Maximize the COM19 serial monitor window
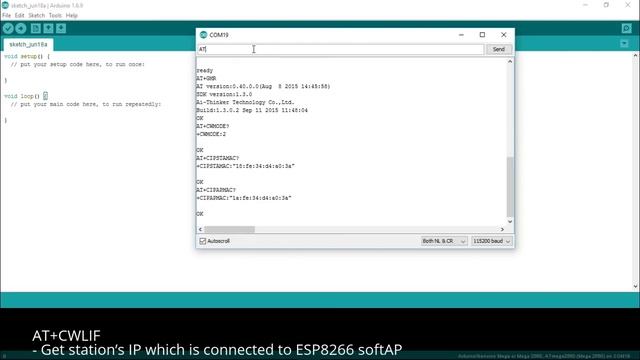640x360 pixels. pos(482,35)
